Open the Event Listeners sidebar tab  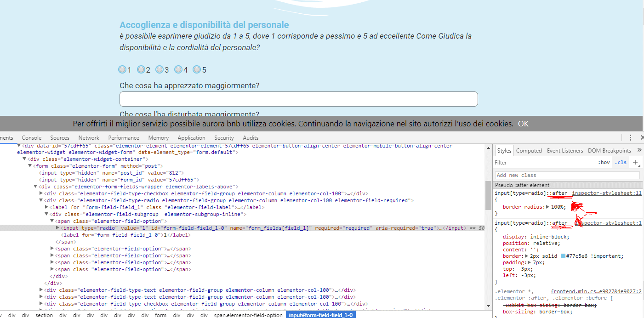(565, 151)
